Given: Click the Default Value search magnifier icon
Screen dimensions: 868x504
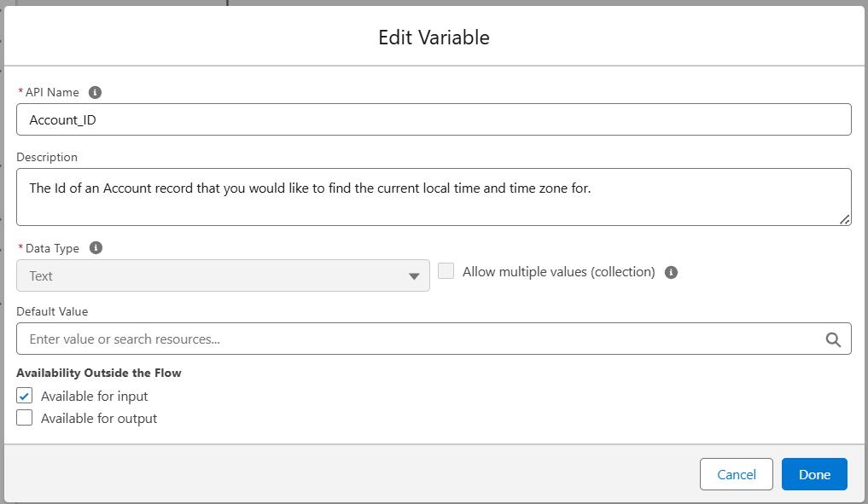Looking at the screenshot, I should [x=833, y=339].
